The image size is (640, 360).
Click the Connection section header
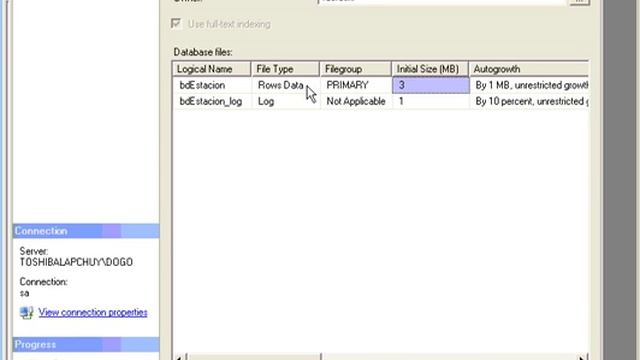click(x=86, y=231)
